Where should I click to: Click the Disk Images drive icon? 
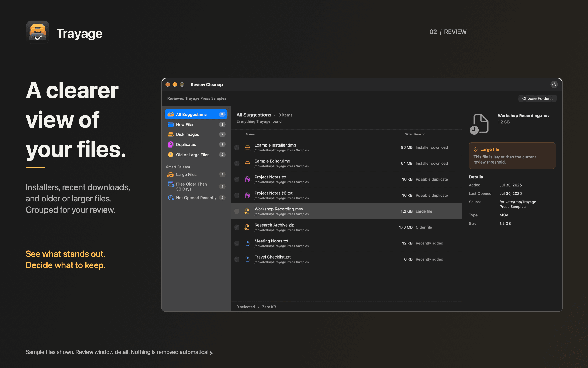click(171, 134)
